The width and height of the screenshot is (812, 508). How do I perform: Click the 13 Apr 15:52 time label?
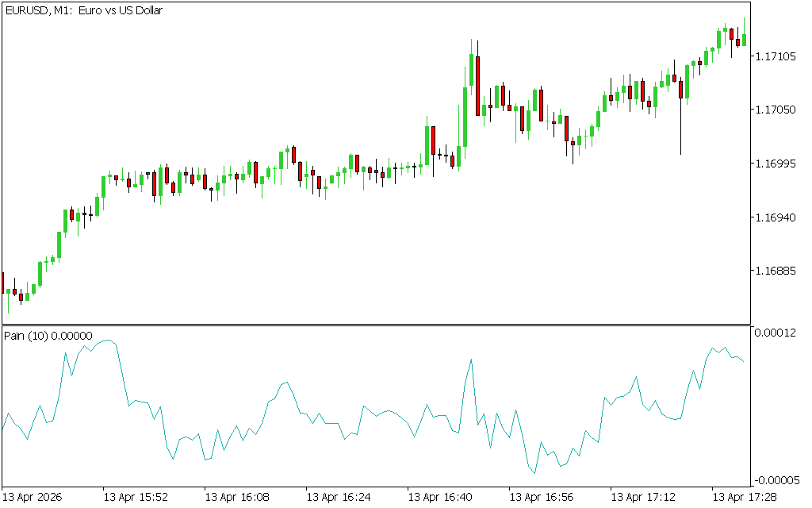pyautogui.click(x=135, y=497)
